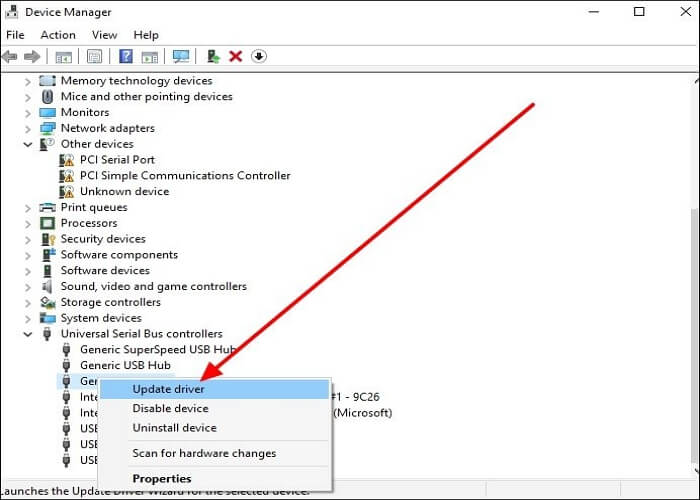Click the Device Manager title bar icon
The width and height of the screenshot is (700, 500).
point(12,11)
